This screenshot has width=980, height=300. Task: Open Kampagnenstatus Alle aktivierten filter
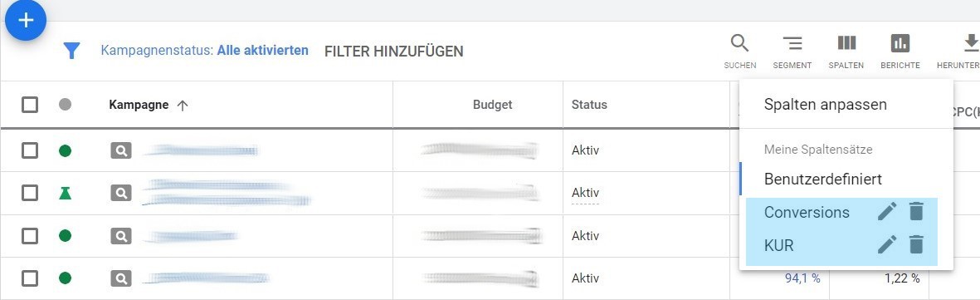204,50
